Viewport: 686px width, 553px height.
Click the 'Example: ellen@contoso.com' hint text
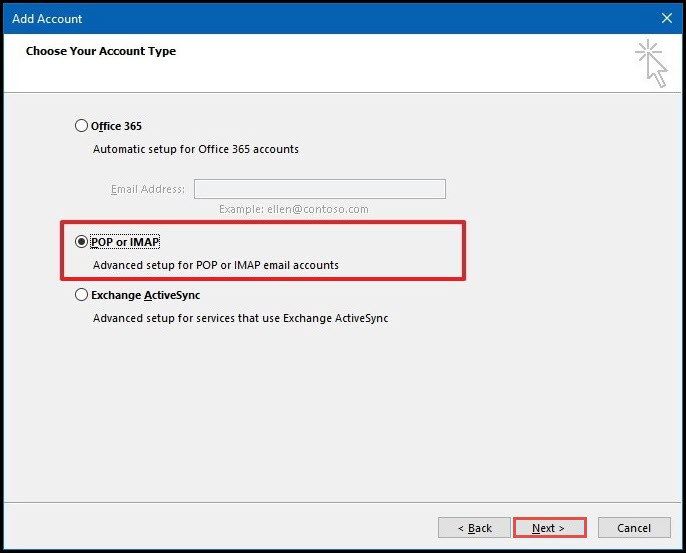click(x=294, y=209)
